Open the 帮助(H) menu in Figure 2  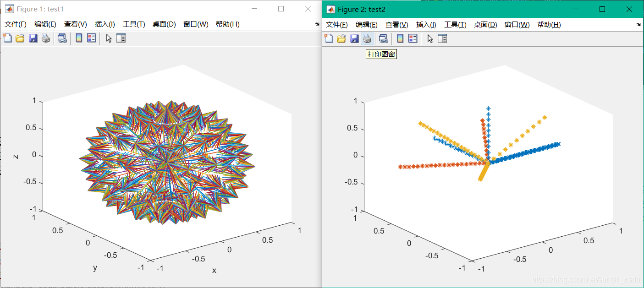pyautogui.click(x=549, y=25)
